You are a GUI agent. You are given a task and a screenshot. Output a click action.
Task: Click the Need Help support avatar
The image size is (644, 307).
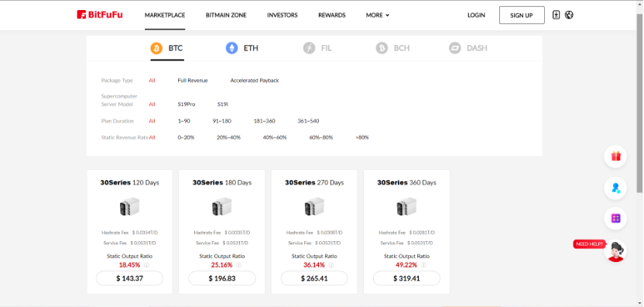[x=615, y=250]
